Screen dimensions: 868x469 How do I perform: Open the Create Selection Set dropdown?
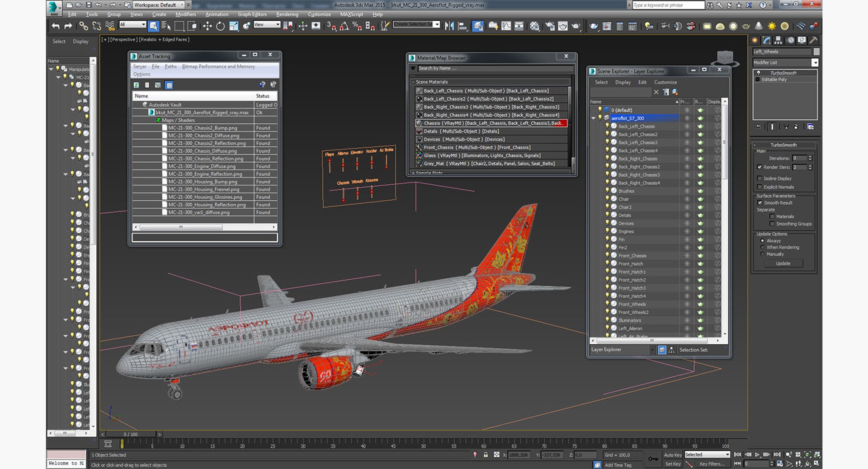437,24
